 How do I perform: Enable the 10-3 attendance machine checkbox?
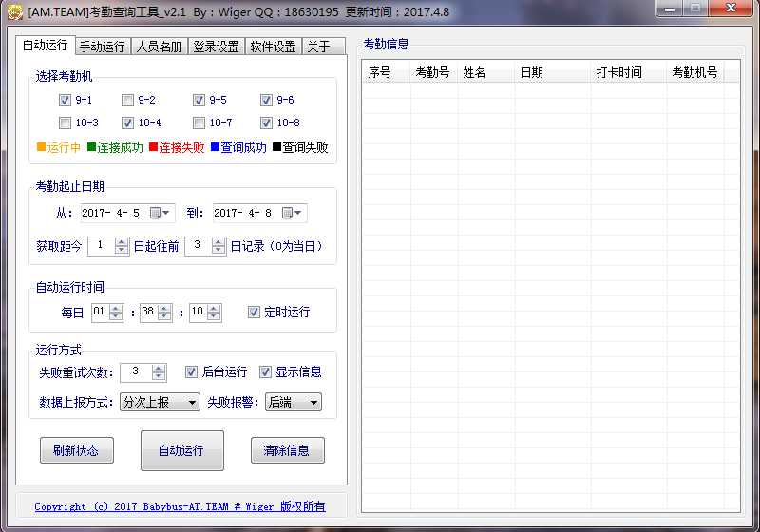pos(65,123)
